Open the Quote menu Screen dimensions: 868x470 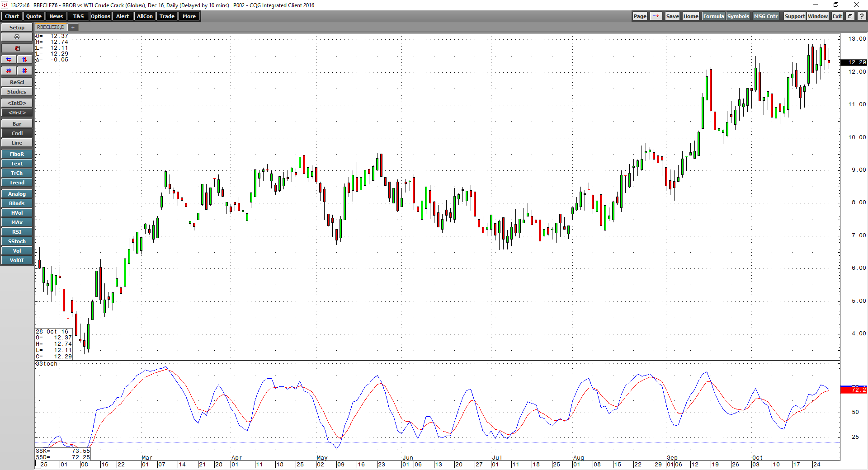click(34, 16)
